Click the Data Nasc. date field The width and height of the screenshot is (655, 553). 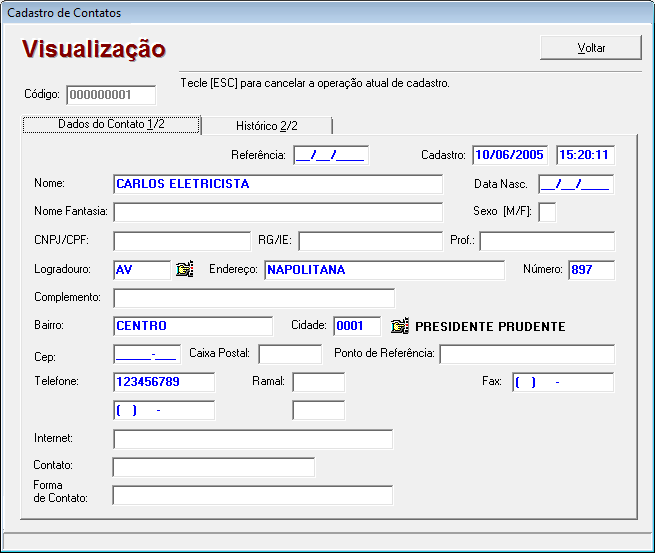(575, 184)
